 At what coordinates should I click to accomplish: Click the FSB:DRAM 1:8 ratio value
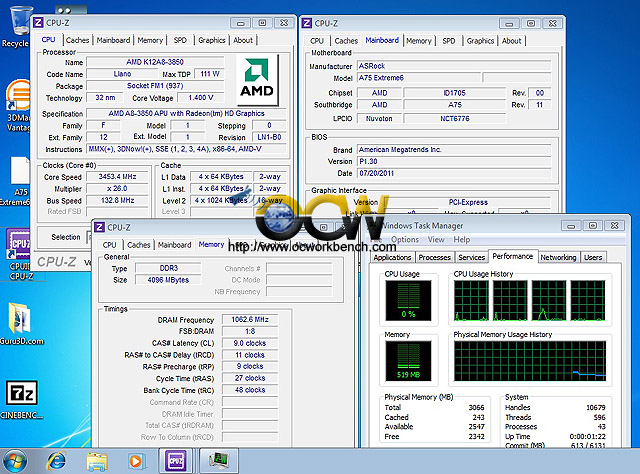click(x=250, y=331)
